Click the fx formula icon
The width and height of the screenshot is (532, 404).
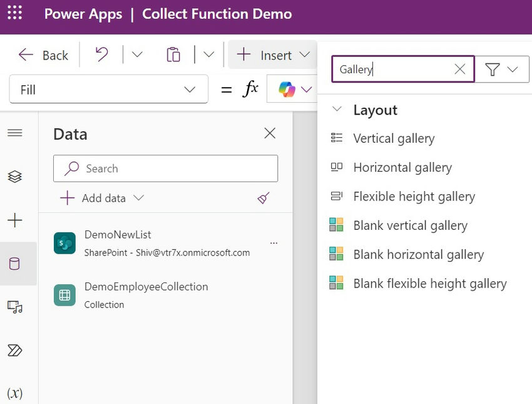click(250, 89)
